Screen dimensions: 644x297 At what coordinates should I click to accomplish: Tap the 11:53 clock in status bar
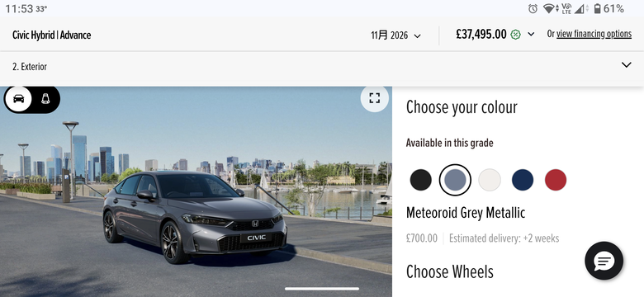pyautogui.click(x=19, y=8)
